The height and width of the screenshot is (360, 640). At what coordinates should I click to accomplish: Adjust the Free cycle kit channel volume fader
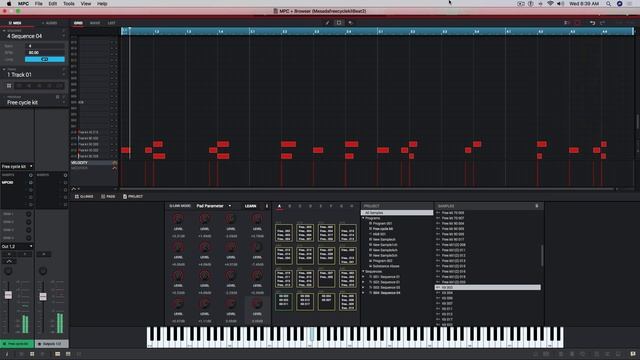click(8, 296)
